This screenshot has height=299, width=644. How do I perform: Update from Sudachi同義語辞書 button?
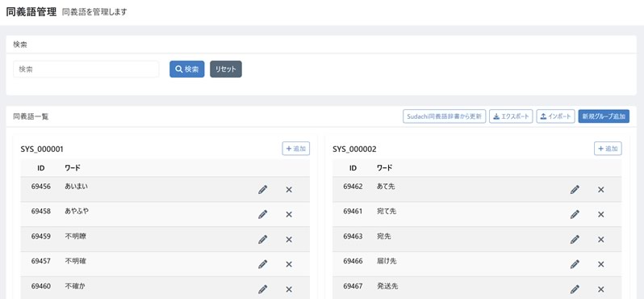click(444, 116)
